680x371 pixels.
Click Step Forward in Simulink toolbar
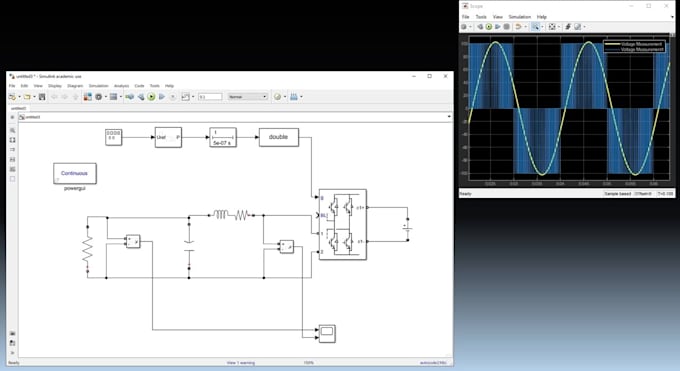click(x=162, y=97)
